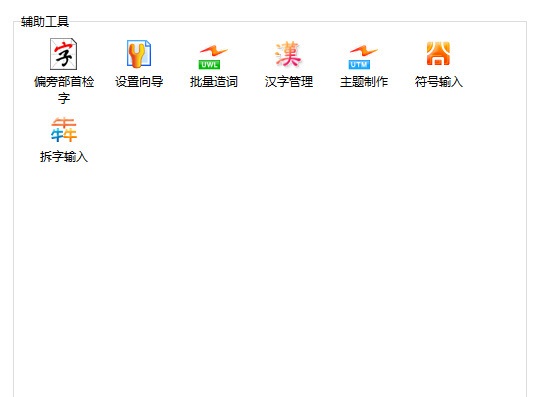Image resolution: width=540 pixels, height=397 pixels.
Task: Select the 汉字管理 label text
Action: pyautogui.click(x=289, y=82)
